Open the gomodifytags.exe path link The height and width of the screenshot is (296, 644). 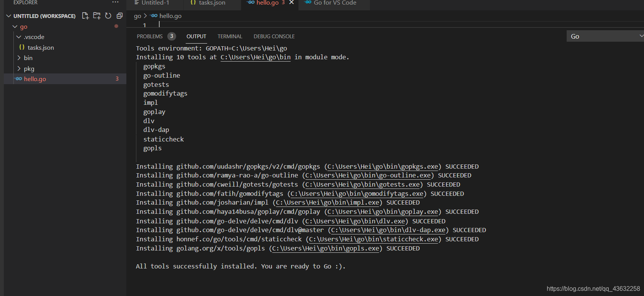[357, 194]
